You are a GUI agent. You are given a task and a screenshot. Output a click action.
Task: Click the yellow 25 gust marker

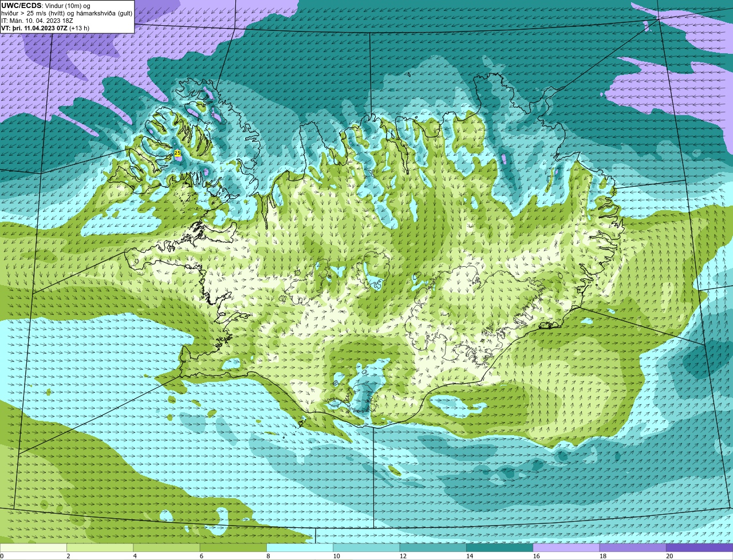tap(178, 153)
